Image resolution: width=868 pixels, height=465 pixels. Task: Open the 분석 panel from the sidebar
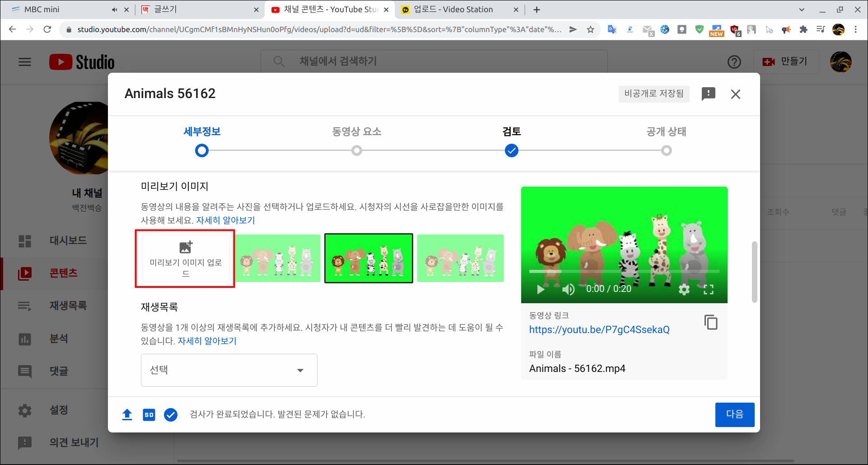58,338
